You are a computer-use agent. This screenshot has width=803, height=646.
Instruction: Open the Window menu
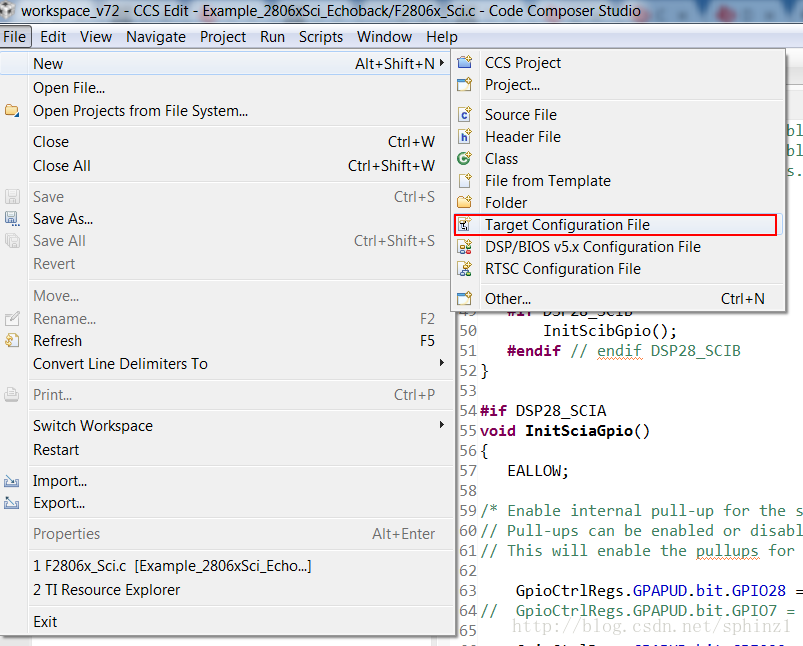coord(384,37)
